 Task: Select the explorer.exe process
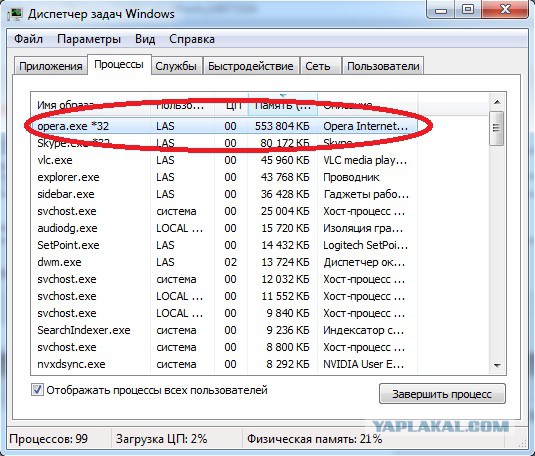click(x=225, y=177)
